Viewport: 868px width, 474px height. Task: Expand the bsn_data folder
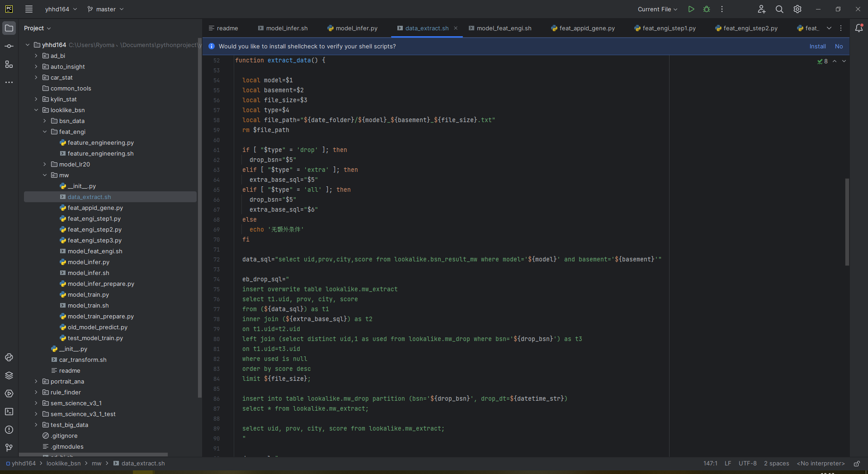click(45, 121)
